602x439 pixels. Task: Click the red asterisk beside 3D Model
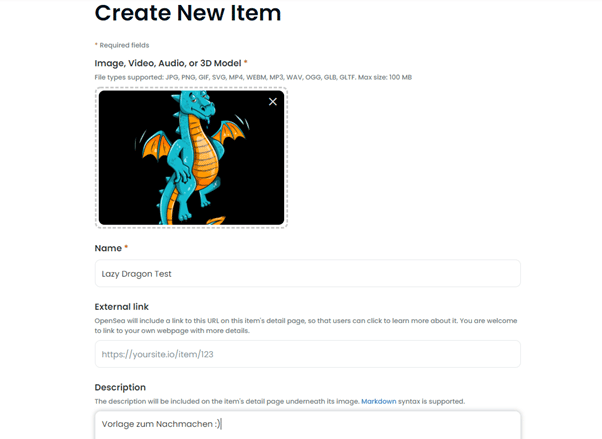tap(246, 62)
